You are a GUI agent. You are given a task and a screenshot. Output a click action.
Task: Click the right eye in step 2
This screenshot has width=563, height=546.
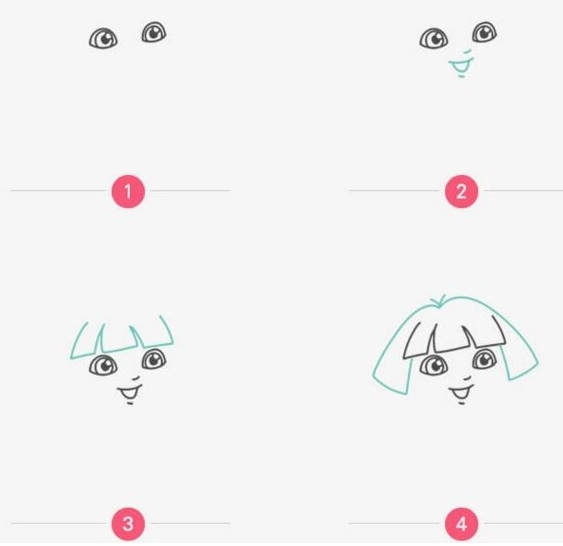click(x=484, y=32)
